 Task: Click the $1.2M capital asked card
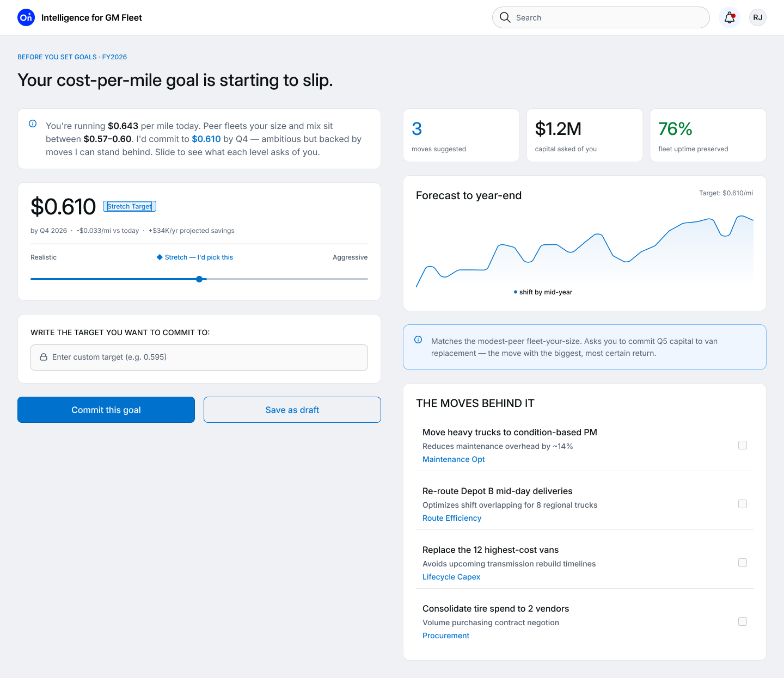point(585,135)
